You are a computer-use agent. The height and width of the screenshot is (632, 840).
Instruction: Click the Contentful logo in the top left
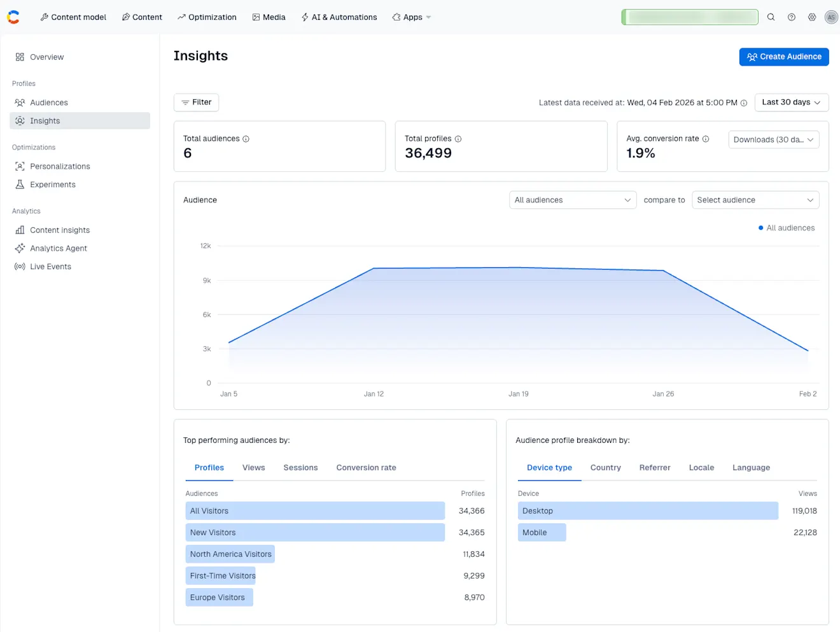coord(13,17)
